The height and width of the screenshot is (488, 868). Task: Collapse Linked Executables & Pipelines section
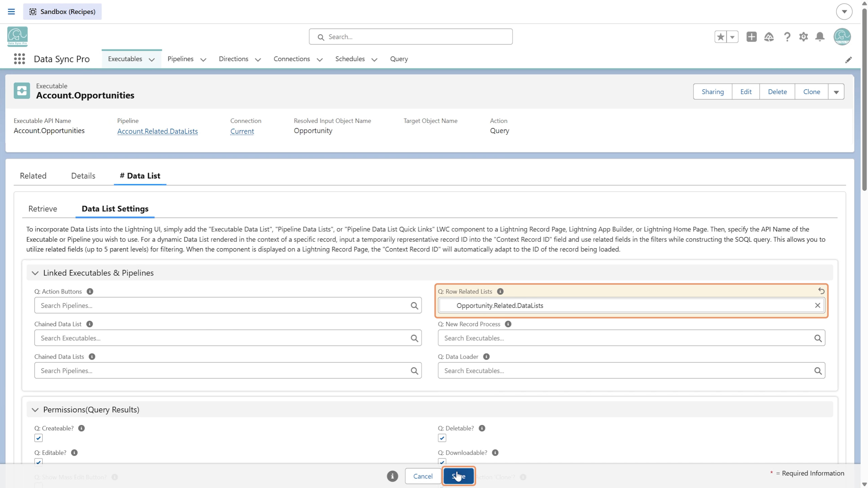[35, 273]
